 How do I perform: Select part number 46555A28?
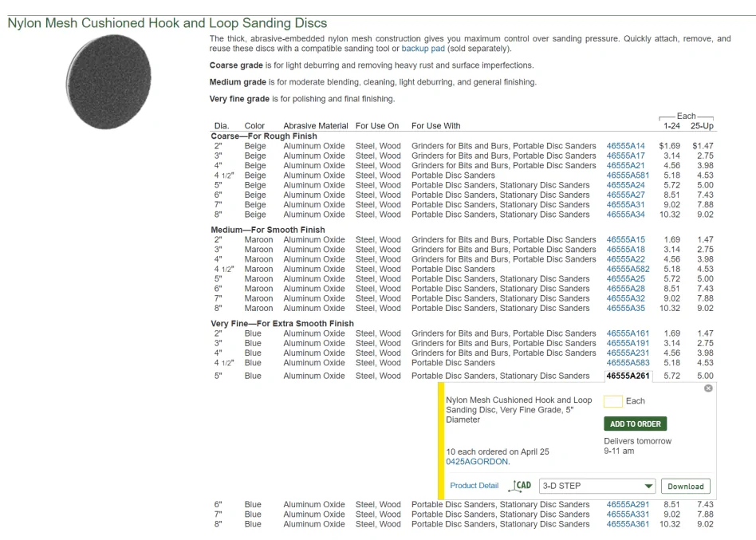(625, 288)
